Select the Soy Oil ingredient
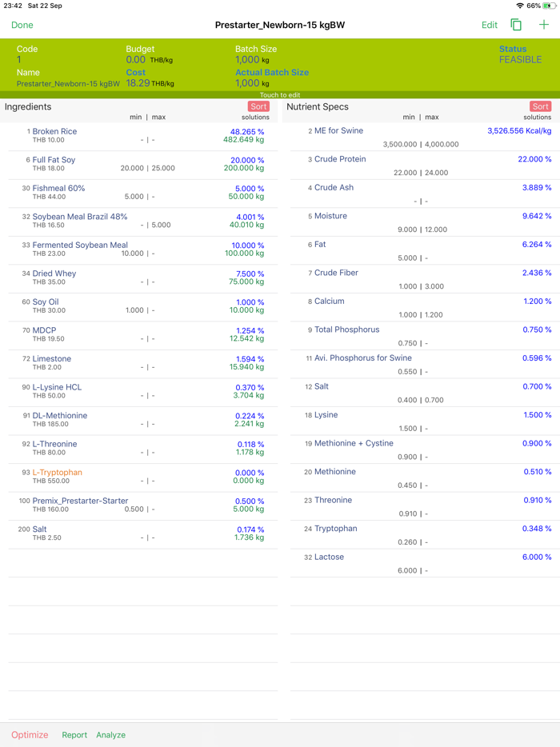 [143, 307]
